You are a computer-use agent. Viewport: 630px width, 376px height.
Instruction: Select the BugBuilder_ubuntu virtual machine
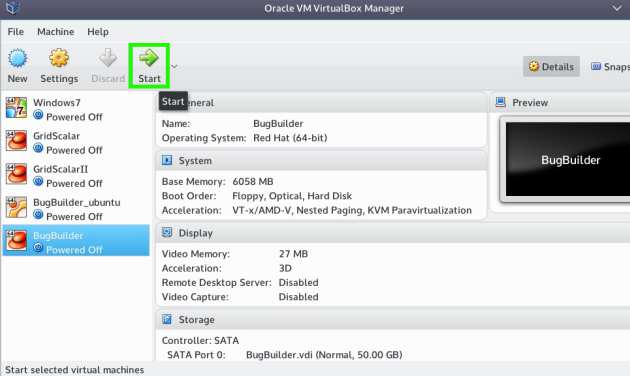tap(76, 209)
